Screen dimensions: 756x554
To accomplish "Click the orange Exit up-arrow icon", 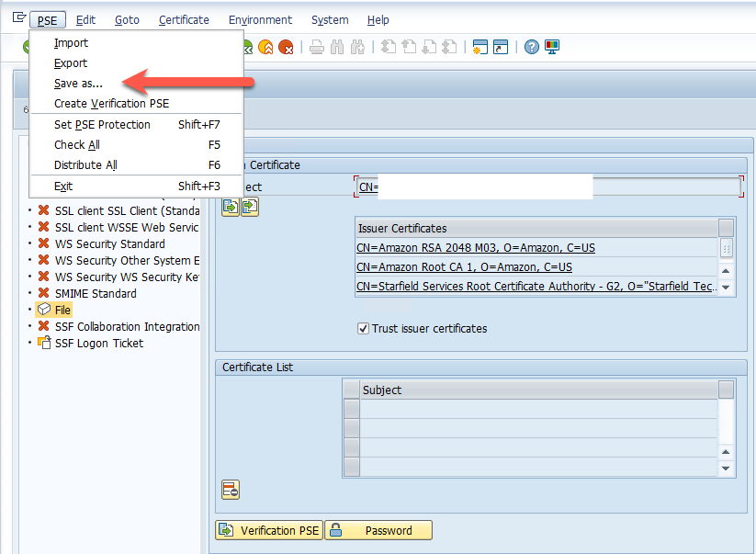I will coord(266,48).
